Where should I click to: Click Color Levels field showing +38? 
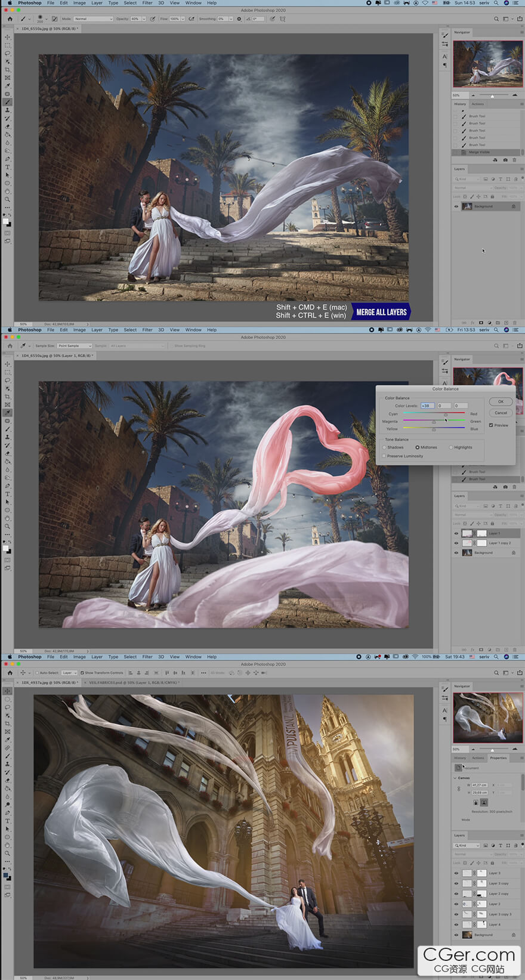pyautogui.click(x=427, y=406)
